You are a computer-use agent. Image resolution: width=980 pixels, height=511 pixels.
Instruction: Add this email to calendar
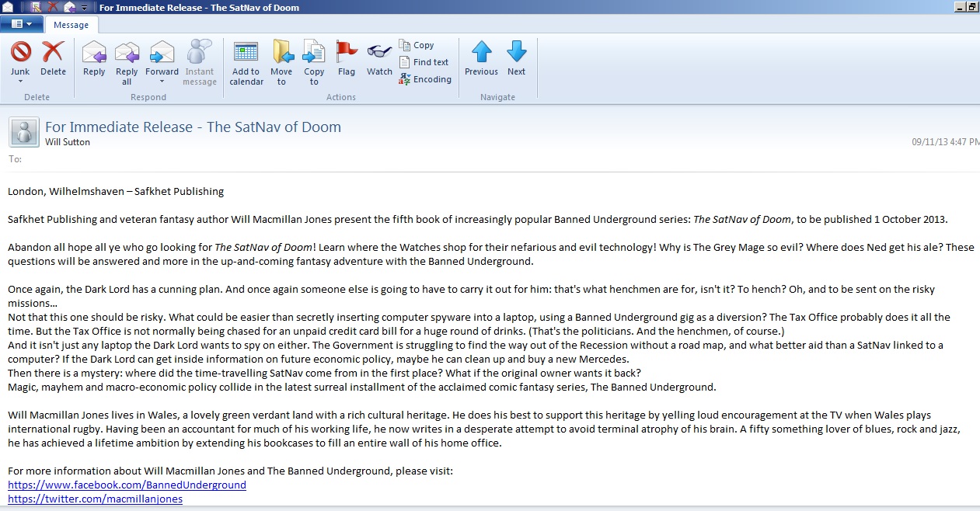(x=246, y=53)
